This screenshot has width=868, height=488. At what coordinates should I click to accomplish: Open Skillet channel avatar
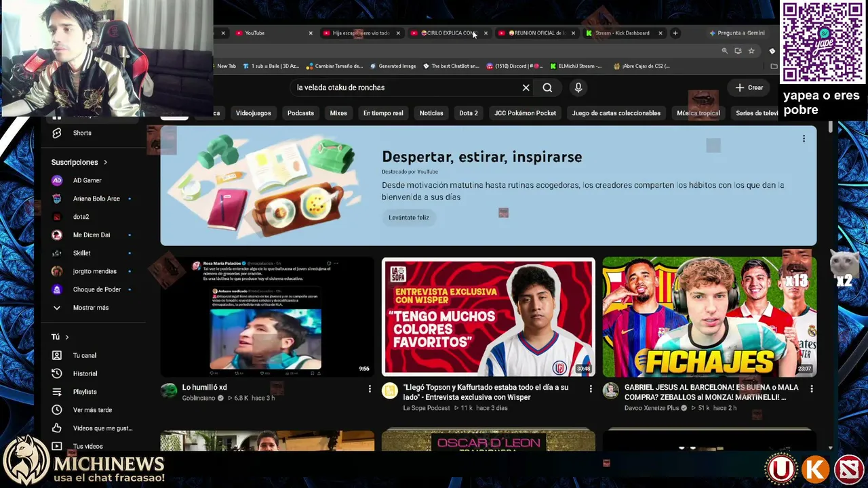pyautogui.click(x=57, y=253)
